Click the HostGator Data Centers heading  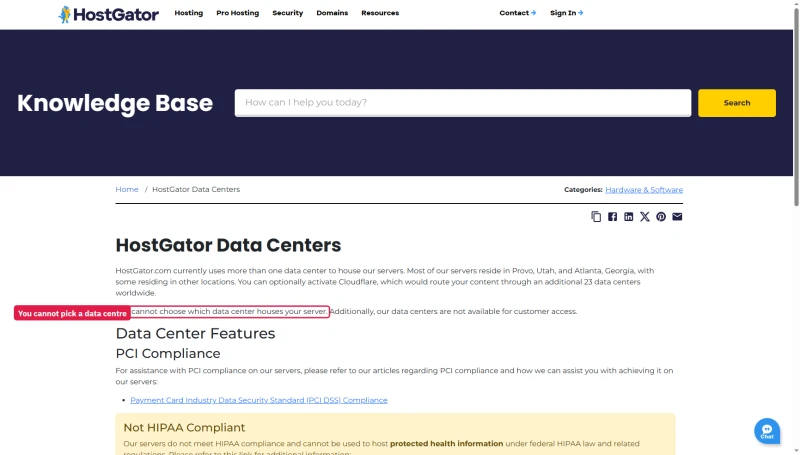(228, 245)
